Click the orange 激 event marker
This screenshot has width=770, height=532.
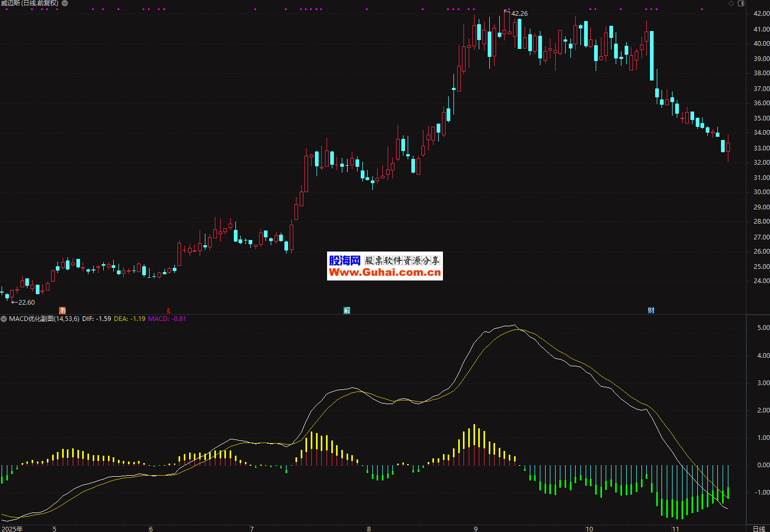tap(63, 310)
